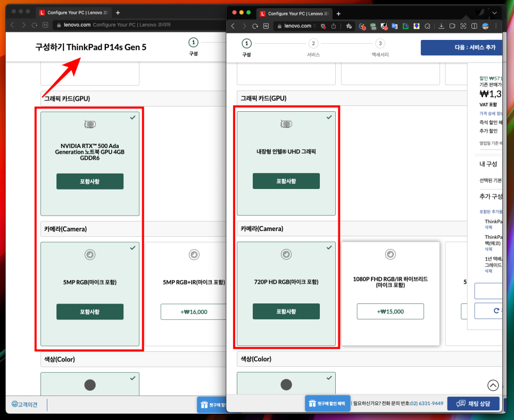Collapse 색상(Color) section in left window
Screen dimensions: 514x420
(x=133, y=359)
